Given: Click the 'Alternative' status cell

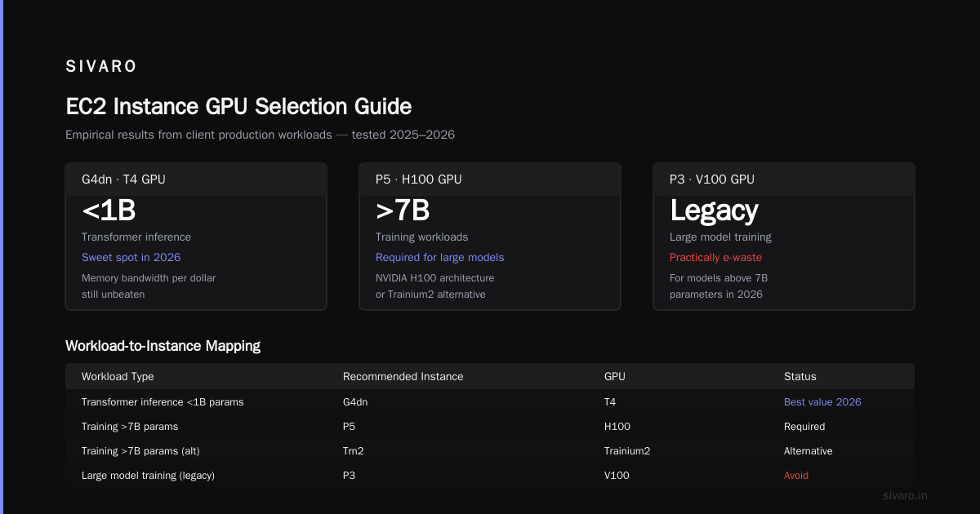Looking at the screenshot, I should pyautogui.click(x=808, y=451).
